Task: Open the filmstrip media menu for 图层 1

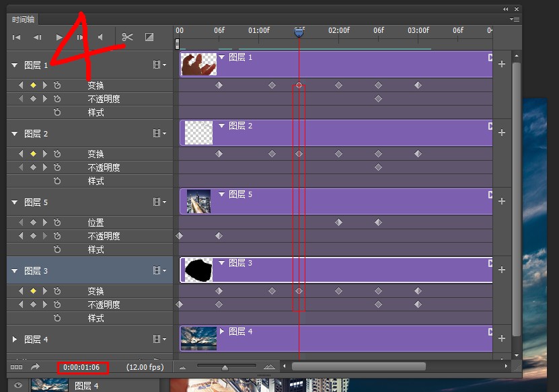Action: coord(159,65)
